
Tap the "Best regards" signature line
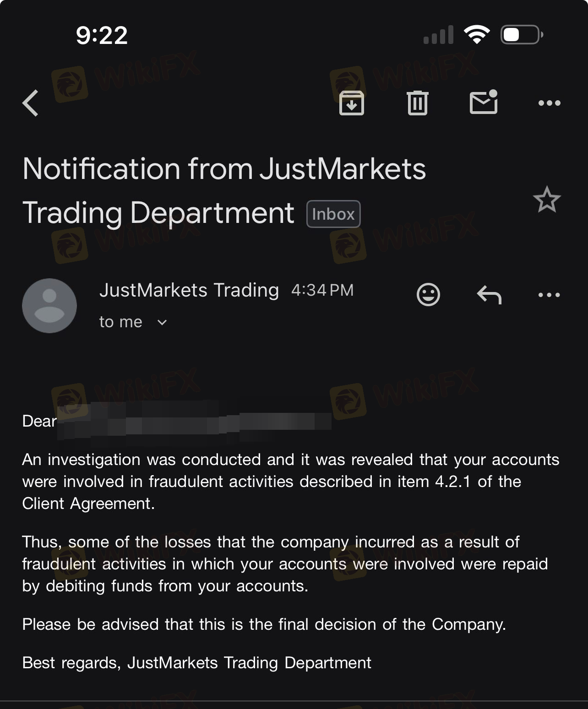tap(197, 663)
